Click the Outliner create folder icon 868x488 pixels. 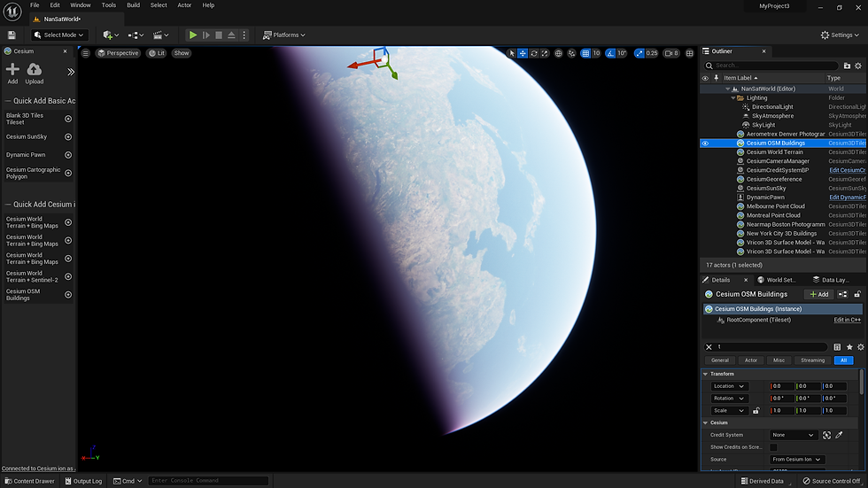pyautogui.click(x=847, y=66)
